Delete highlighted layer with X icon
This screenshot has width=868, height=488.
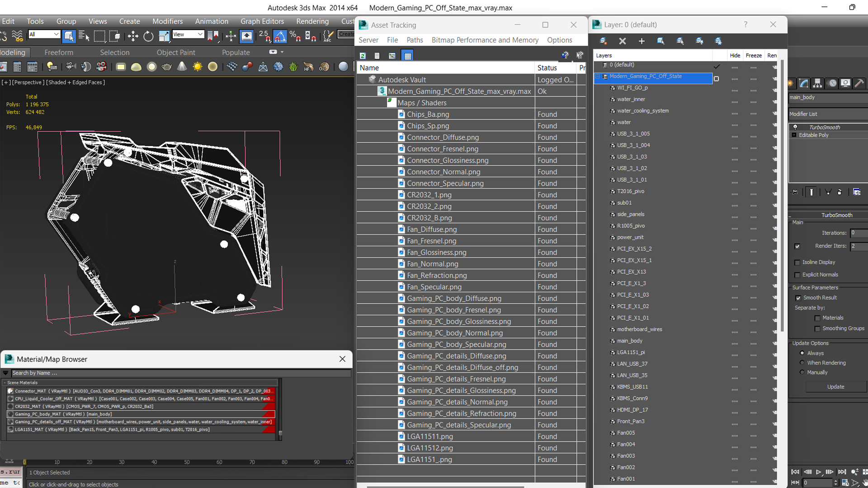[623, 41]
